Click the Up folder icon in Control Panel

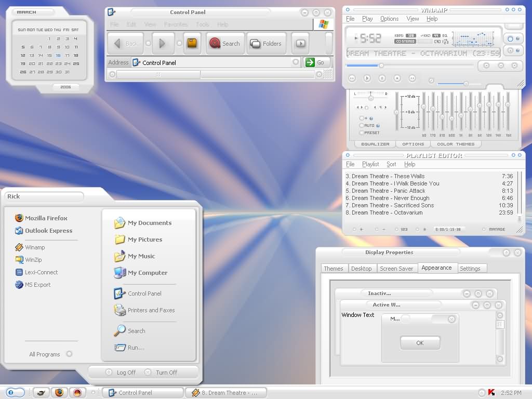192,44
